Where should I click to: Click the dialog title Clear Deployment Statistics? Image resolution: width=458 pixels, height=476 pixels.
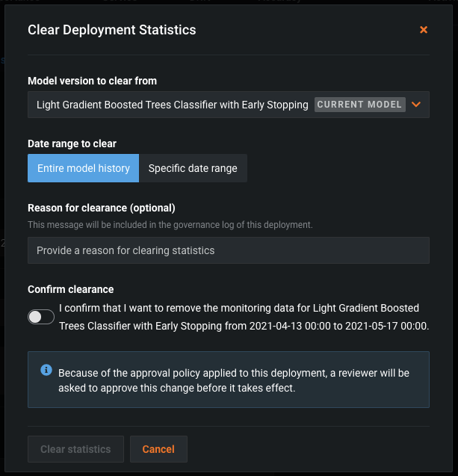pyautogui.click(x=111, y=30)
